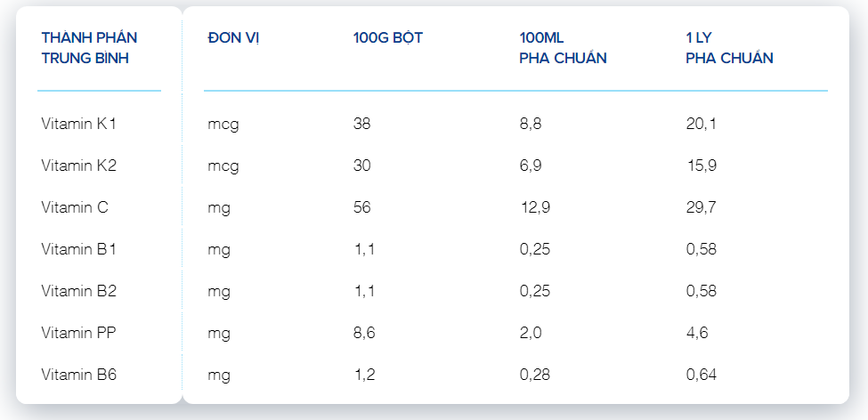Select the Vitamin B6 row label

(x=78, y=375)
